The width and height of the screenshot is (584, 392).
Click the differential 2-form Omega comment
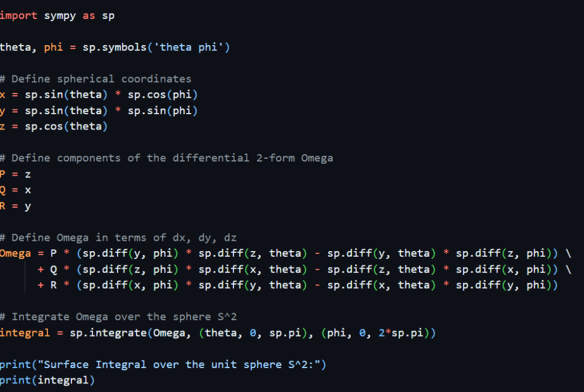click(x=167, y=158)
